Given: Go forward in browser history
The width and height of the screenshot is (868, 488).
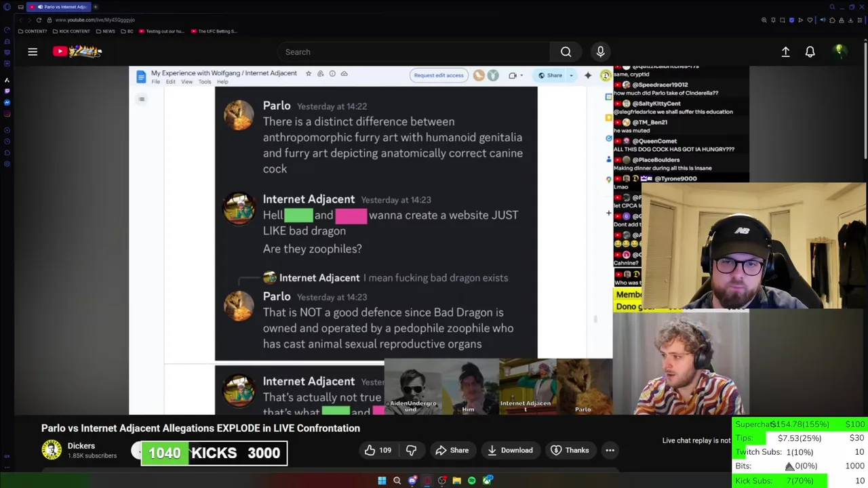Looking at the screenshot, I should (29, 20).
